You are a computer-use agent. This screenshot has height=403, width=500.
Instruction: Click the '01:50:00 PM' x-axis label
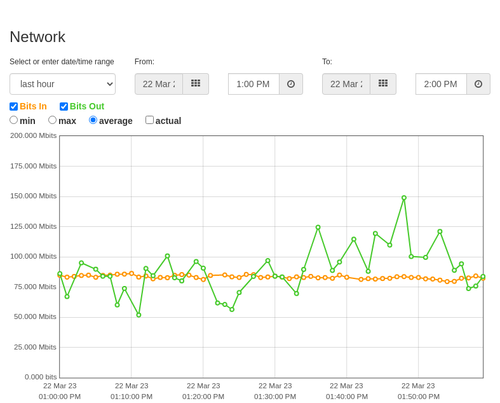(418, 397)
